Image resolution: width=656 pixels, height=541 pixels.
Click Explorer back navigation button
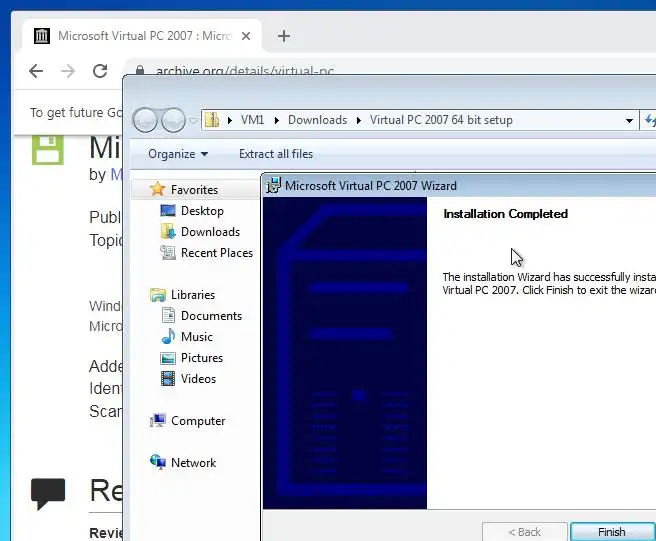[145, 120]
